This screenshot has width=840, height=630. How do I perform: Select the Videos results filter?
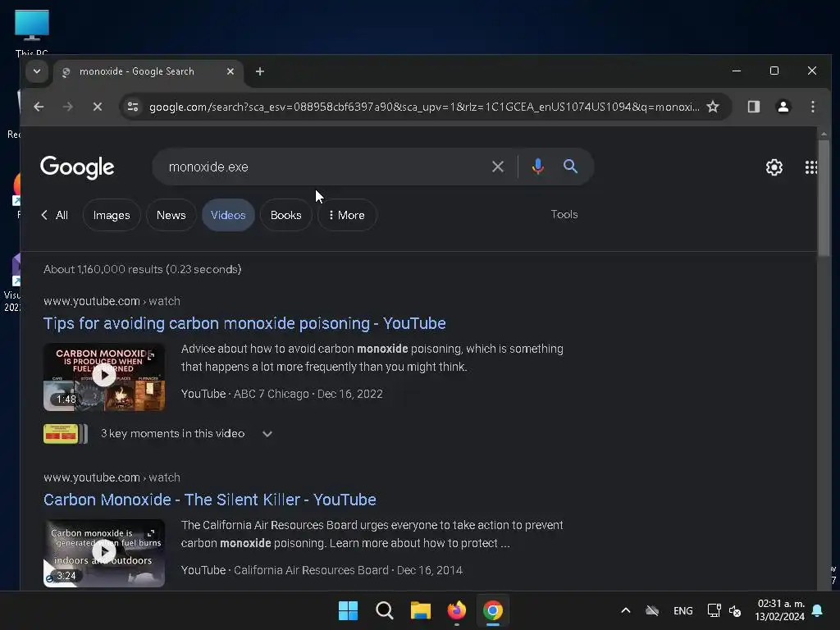(x=228, y=215)
